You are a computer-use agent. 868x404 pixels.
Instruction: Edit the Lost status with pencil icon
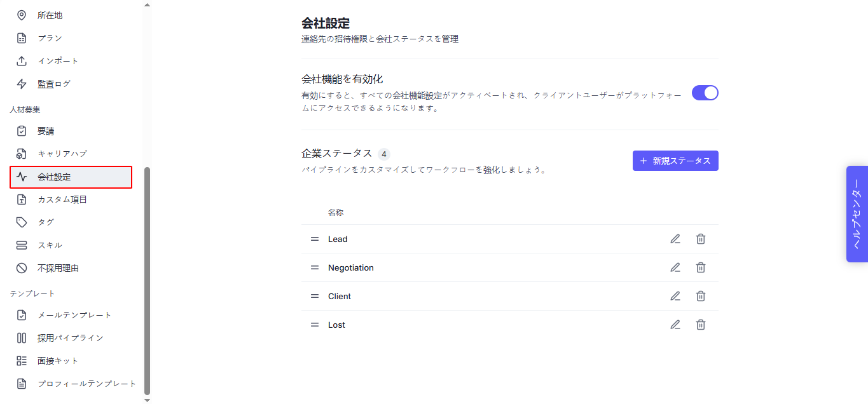[x=675, y=325]
